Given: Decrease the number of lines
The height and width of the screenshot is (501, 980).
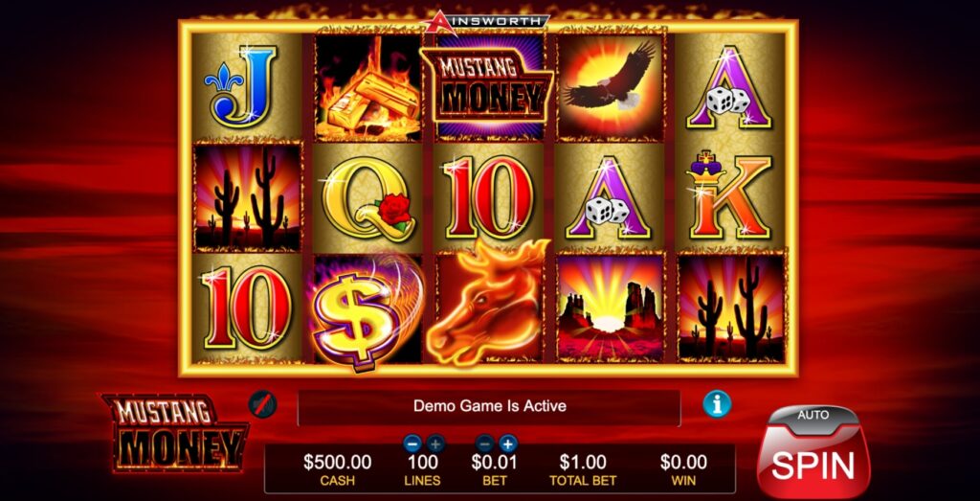Looking at the screenshot, I should point(412,444).
